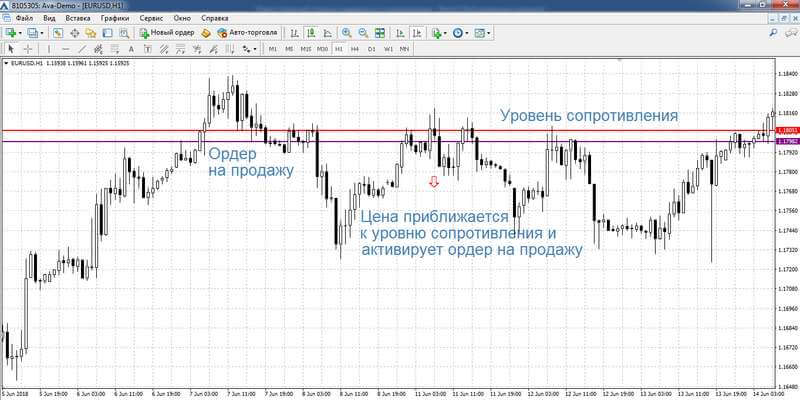
Task: Zoom in on the chart
Action: (x=346, y=33)
